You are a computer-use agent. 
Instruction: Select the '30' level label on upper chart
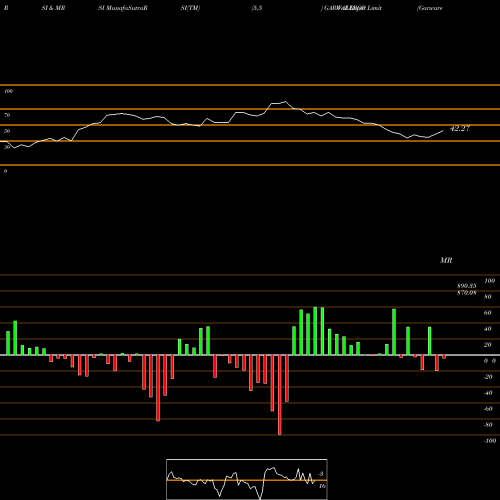(x=7, y=147)
